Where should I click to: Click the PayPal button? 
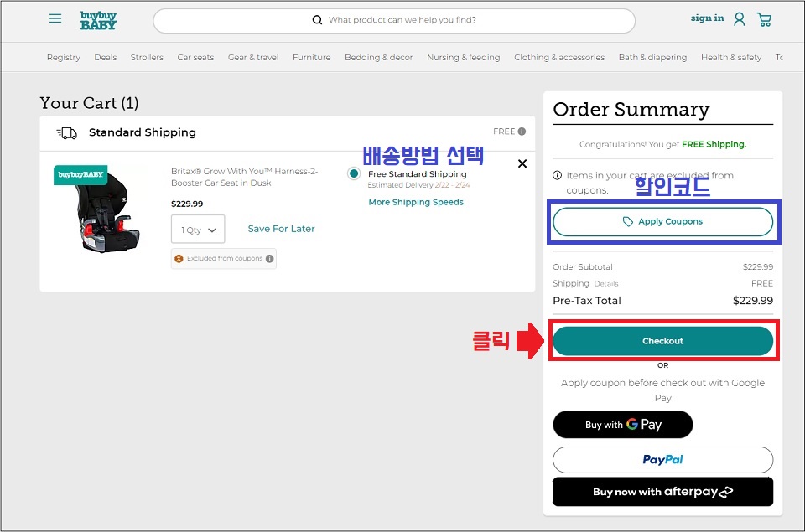(662, 460)
